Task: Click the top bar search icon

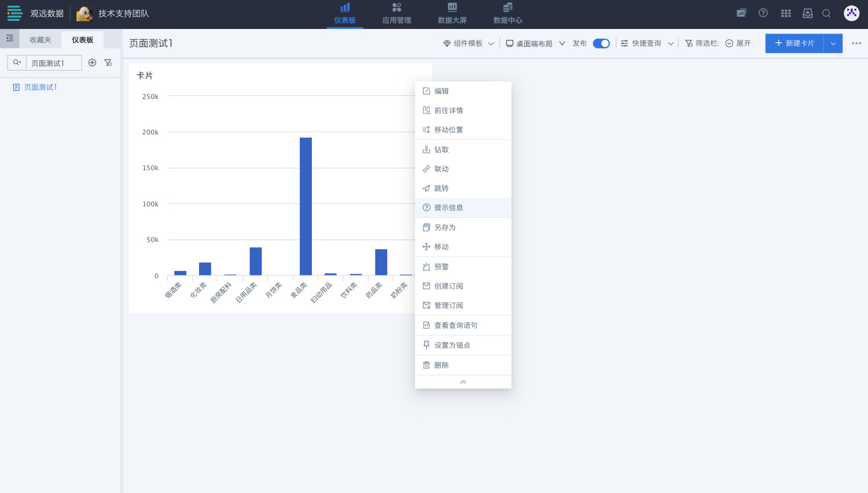Action: [x=826, y=13]
